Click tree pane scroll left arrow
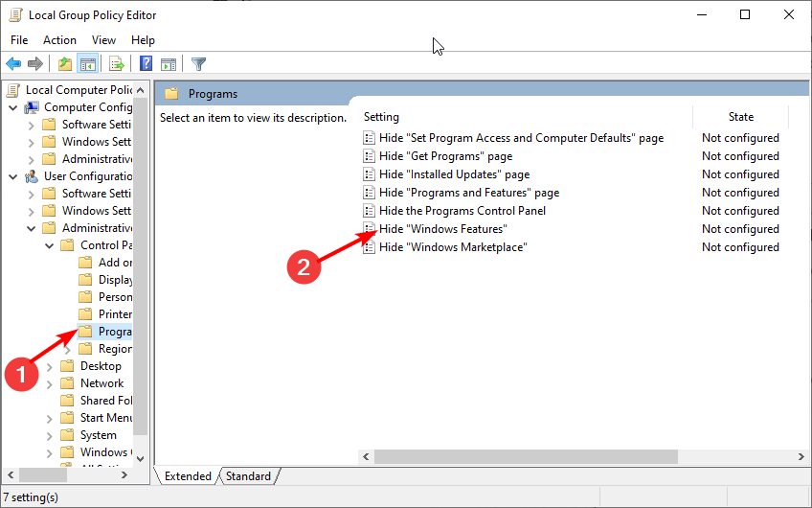Screen dimensions: 812x508 coord(11,474)
